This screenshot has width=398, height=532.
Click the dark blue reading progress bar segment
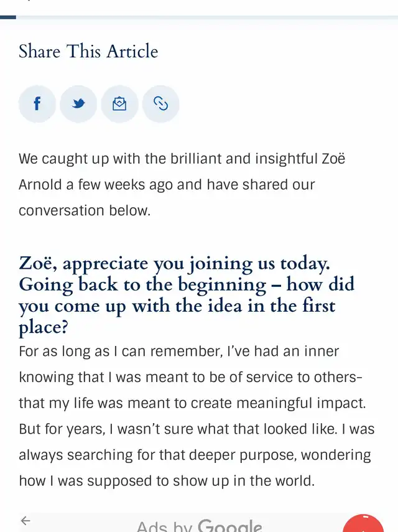click(x=8, y=17)
